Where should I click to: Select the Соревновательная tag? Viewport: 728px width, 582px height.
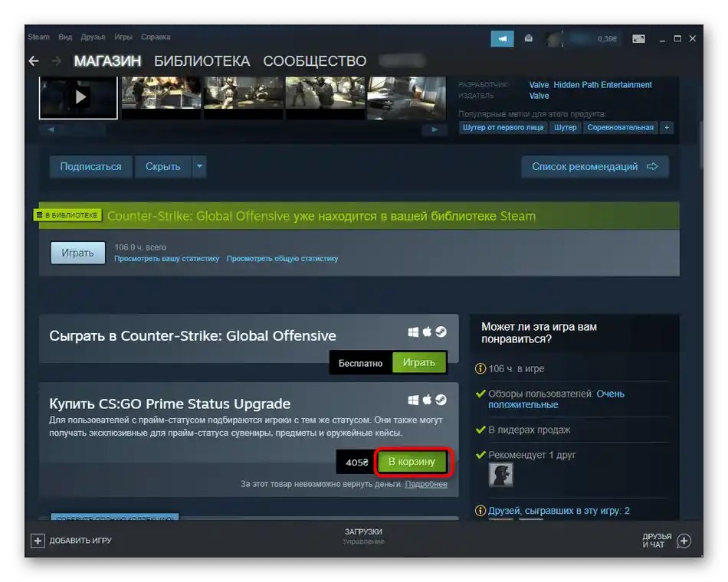[x=620, y=127]
